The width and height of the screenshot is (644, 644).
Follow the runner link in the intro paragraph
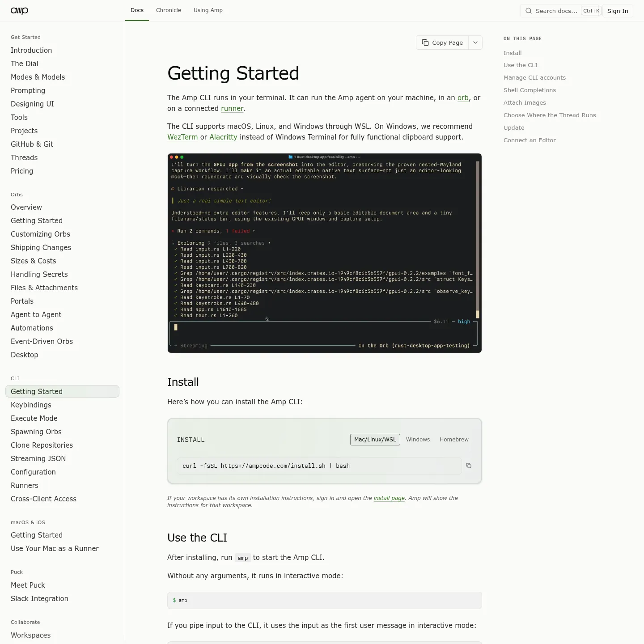coord(232,108)
